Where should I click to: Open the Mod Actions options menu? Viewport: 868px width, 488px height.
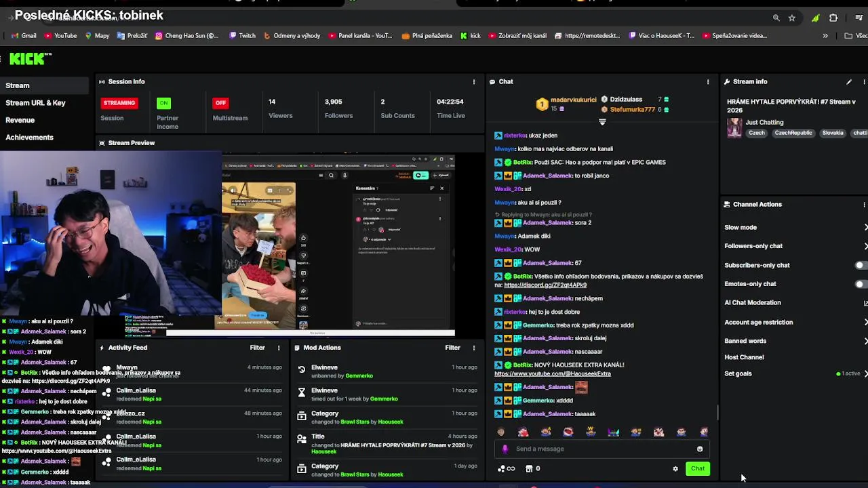(474, 348)
